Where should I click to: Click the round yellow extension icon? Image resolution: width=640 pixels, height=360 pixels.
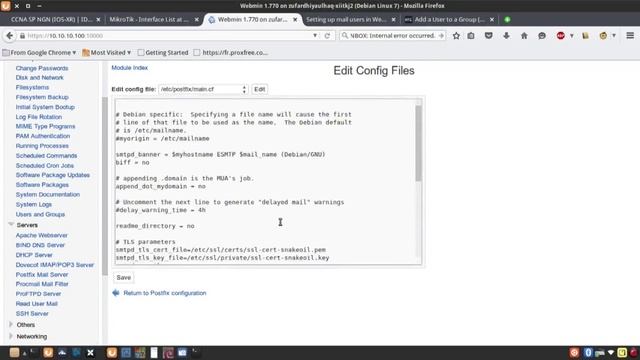click(x=603, y=36)
